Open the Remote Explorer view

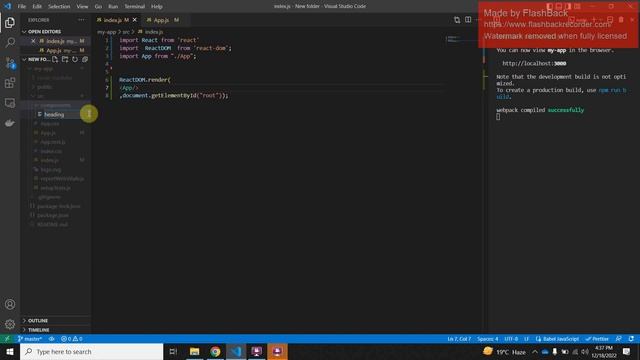coord(10,103)
